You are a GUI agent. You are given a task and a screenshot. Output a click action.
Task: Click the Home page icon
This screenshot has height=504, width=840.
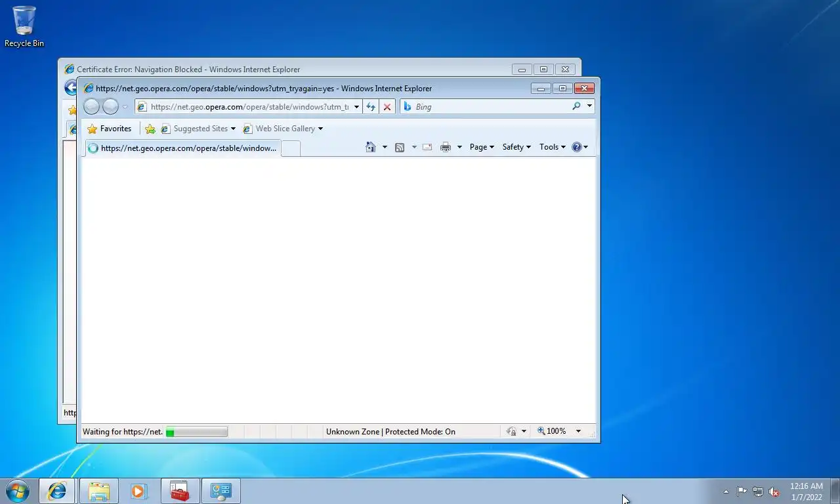(x=371, y=147)
